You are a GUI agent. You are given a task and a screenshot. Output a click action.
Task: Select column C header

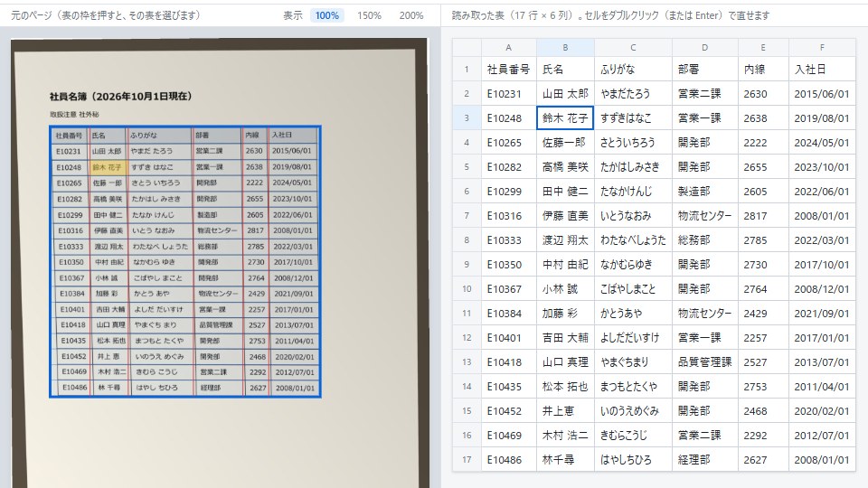633,48
